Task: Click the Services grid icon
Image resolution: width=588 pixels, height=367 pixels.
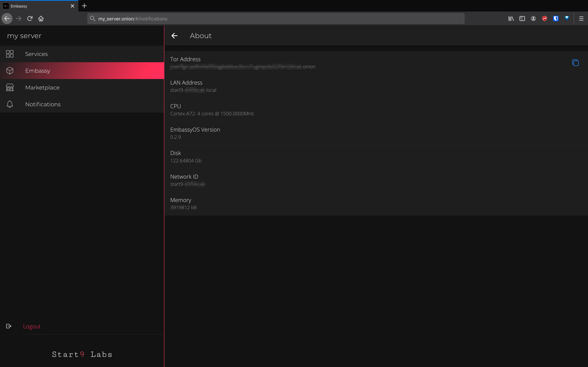Action: (x=10, y=54)
